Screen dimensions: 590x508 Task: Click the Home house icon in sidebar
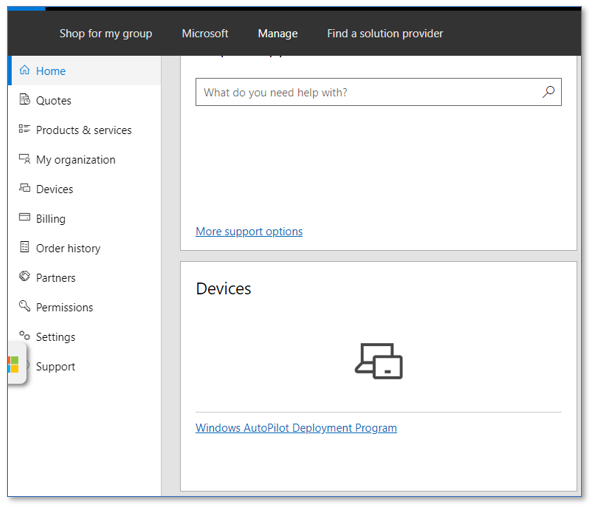pyautogui.click(x=24, y=70)
